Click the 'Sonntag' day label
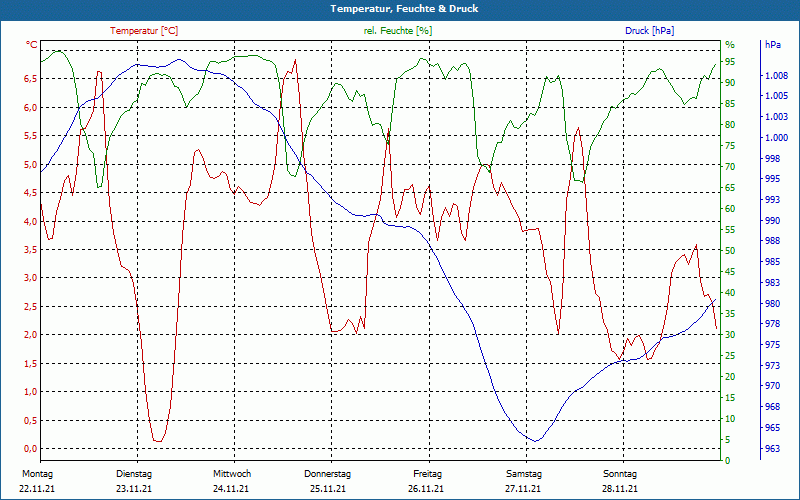The height and width of the screenshot is (500, 800). 620,474
